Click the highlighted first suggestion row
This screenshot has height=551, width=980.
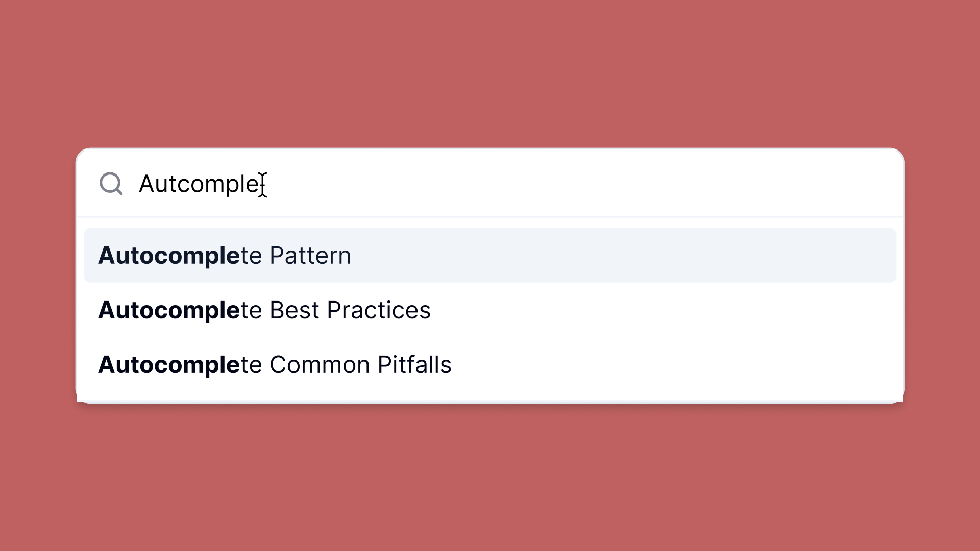[490, 255]
